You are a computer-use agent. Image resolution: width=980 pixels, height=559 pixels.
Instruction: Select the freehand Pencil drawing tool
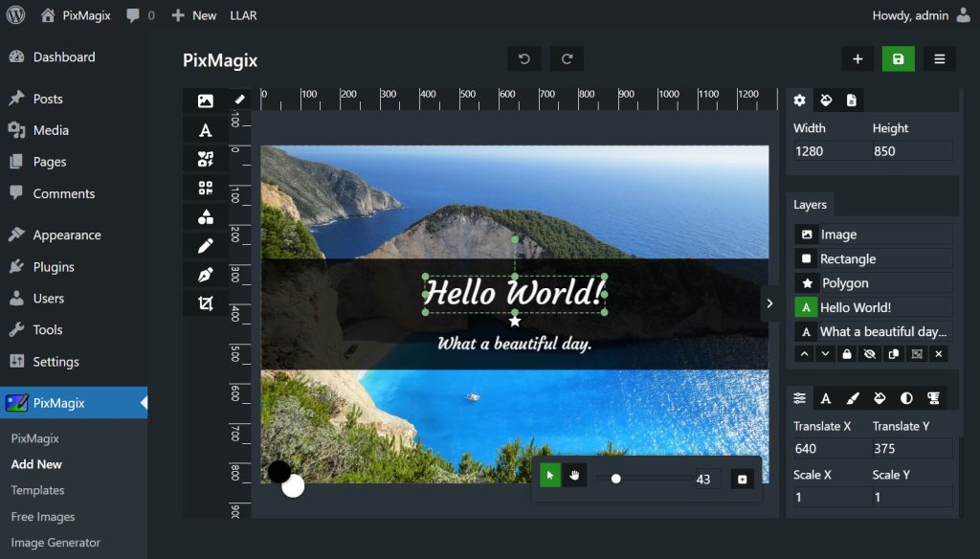pyautogui.click(x=205, y=245)
